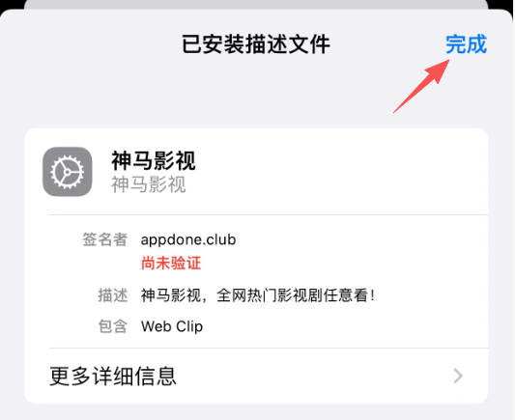515x420 pixels.
Task: Click the empty area below the profile card
Action: (x=256, y=412)
